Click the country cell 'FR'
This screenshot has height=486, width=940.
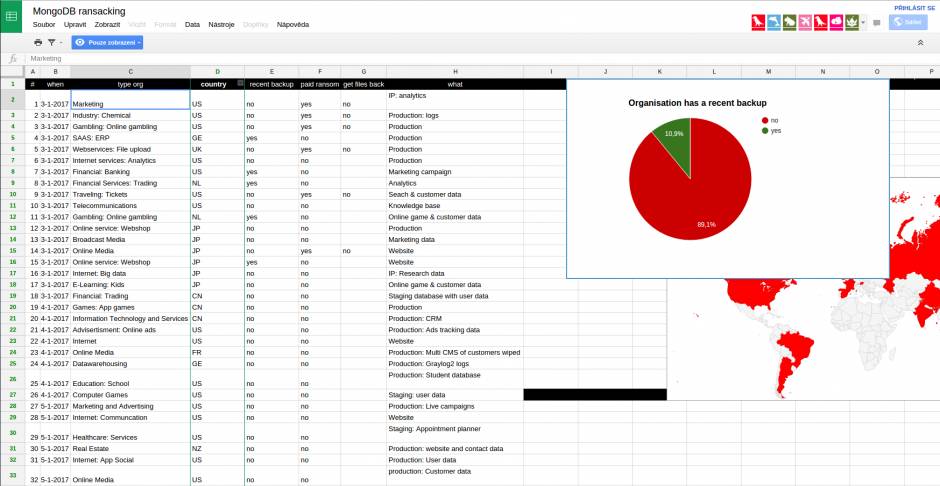tap(218, 352)
